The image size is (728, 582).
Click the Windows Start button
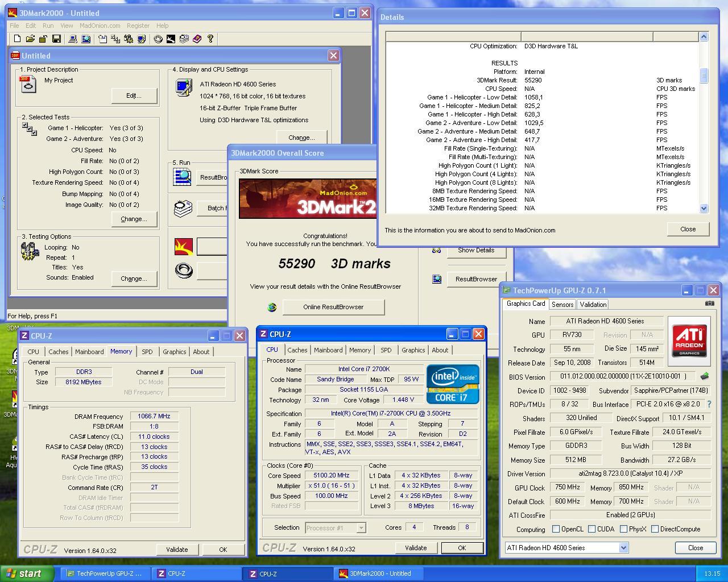pos(27,573)
